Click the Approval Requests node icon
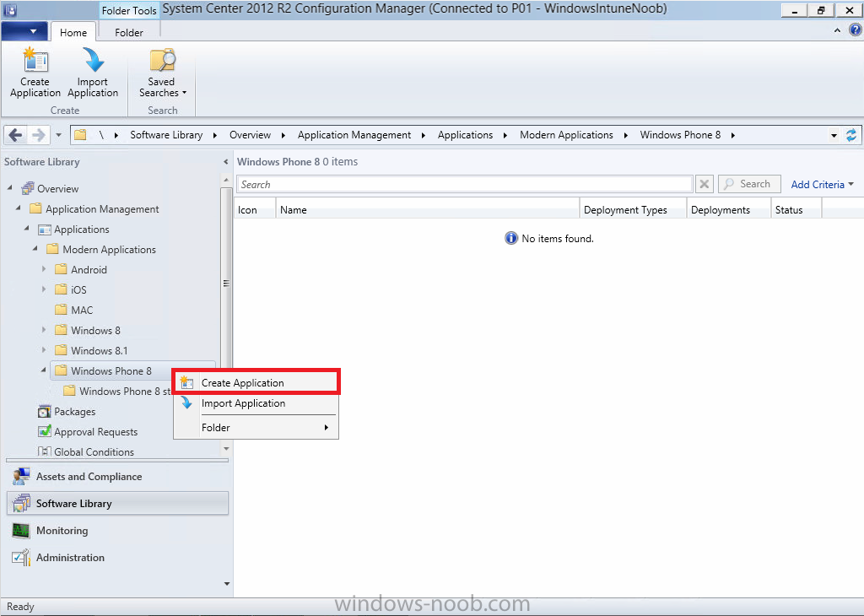864x616 pixels. point(44,431)
